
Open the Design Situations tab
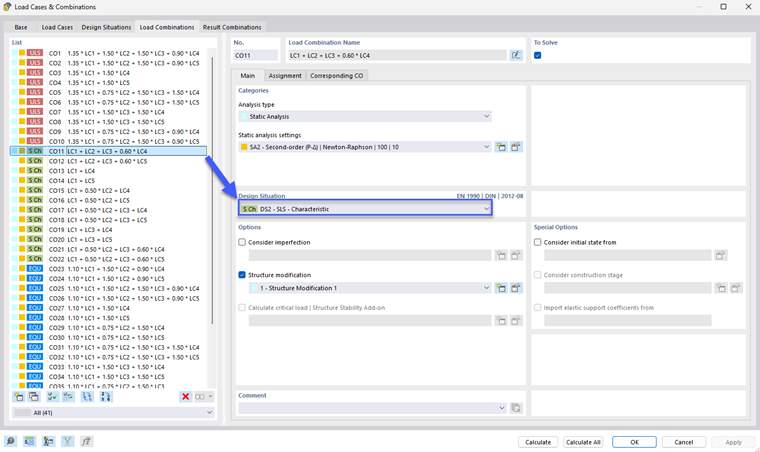click(106, 27)
